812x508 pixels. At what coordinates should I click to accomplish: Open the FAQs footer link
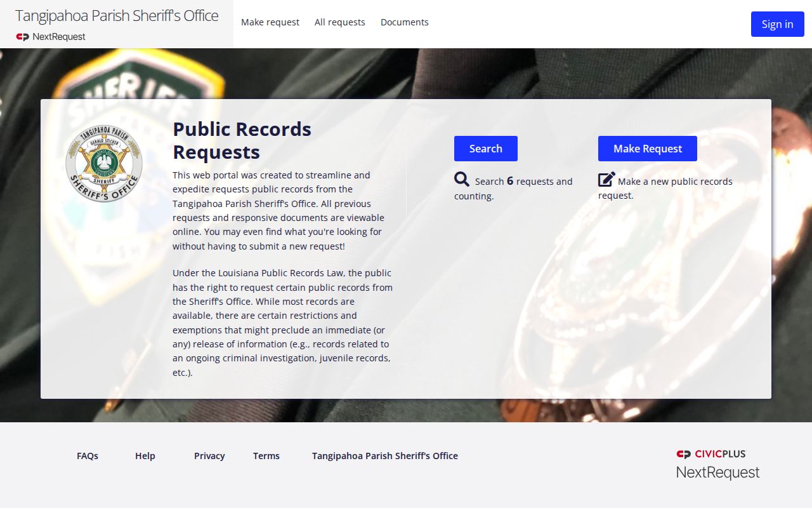tap(88, 456)
